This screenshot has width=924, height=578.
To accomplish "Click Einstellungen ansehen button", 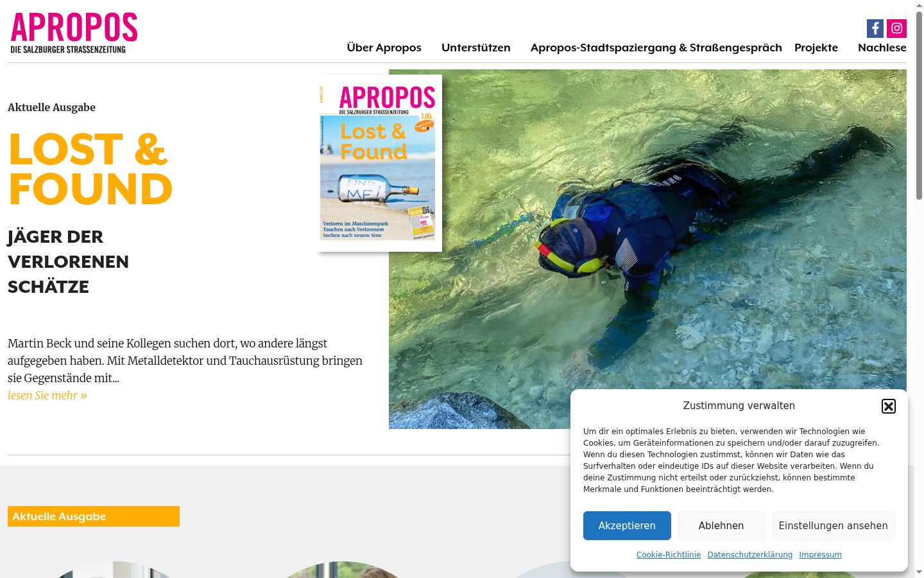I will coord(834,525).
